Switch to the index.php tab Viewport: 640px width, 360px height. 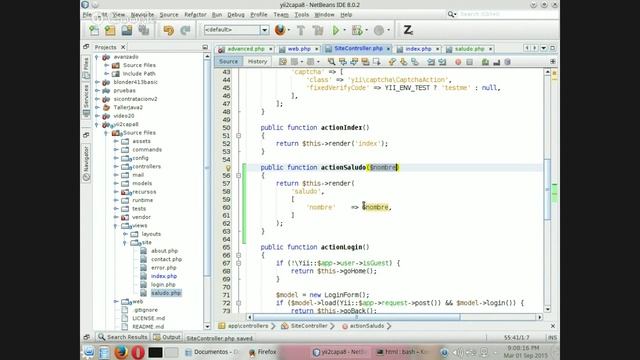418,49
